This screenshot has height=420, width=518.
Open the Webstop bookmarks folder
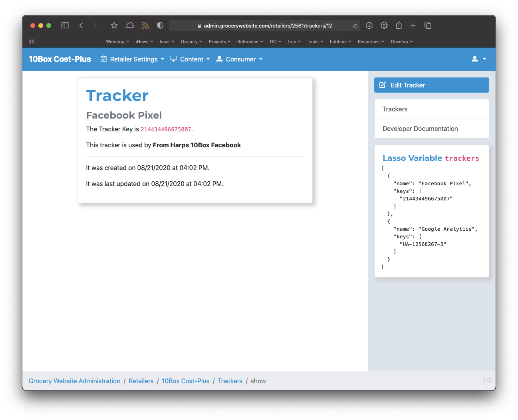pos(117,42)
